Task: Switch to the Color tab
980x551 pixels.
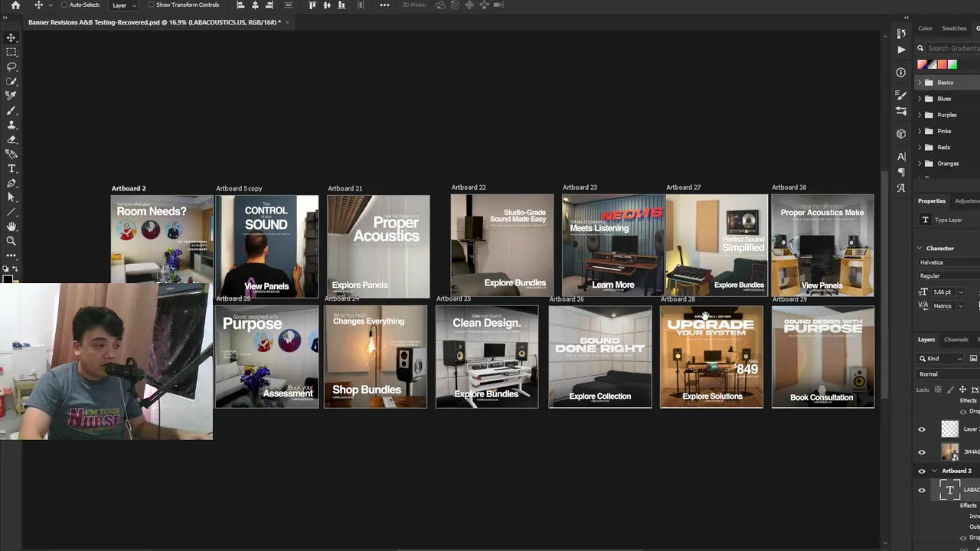Action: (x=925, y=28)
